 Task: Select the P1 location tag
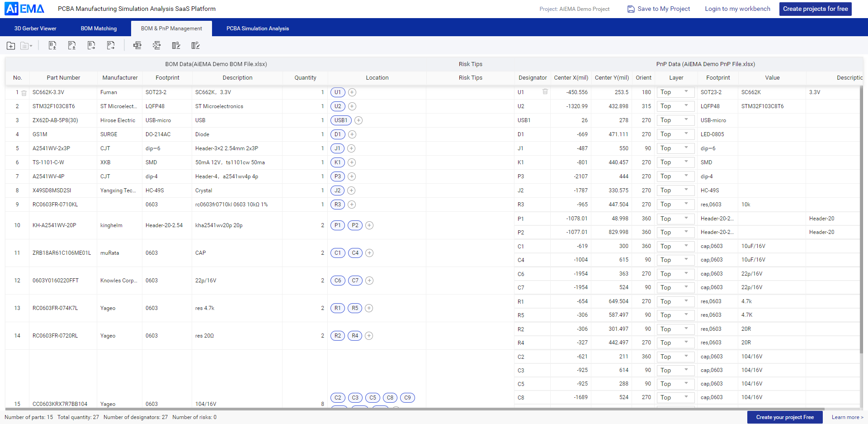(x=338, y=225)
